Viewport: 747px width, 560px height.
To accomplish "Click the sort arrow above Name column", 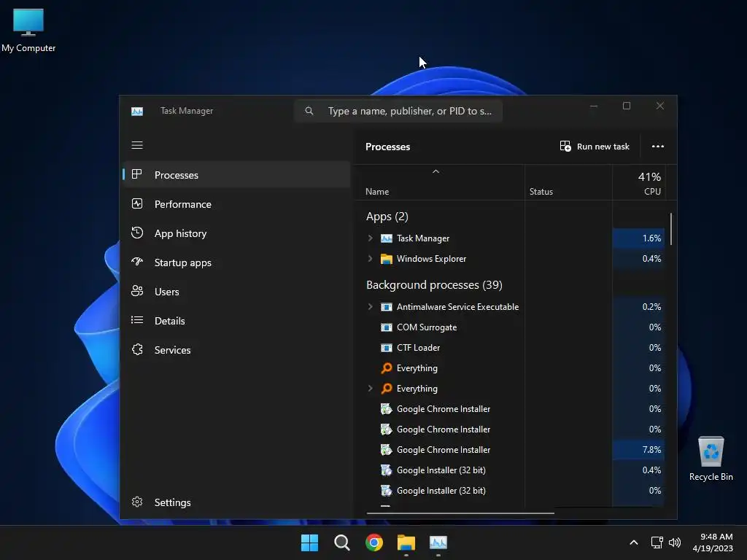I will (x=436, y=171).
